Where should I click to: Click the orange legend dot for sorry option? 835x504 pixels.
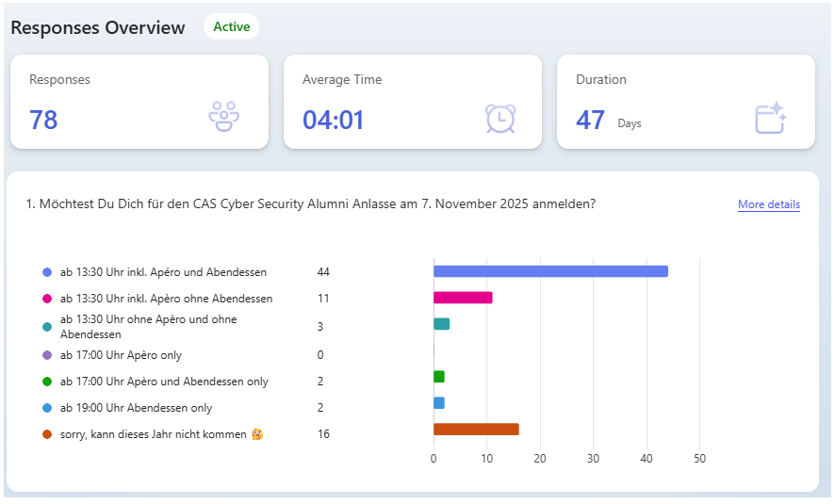click(x=47, y=434)
